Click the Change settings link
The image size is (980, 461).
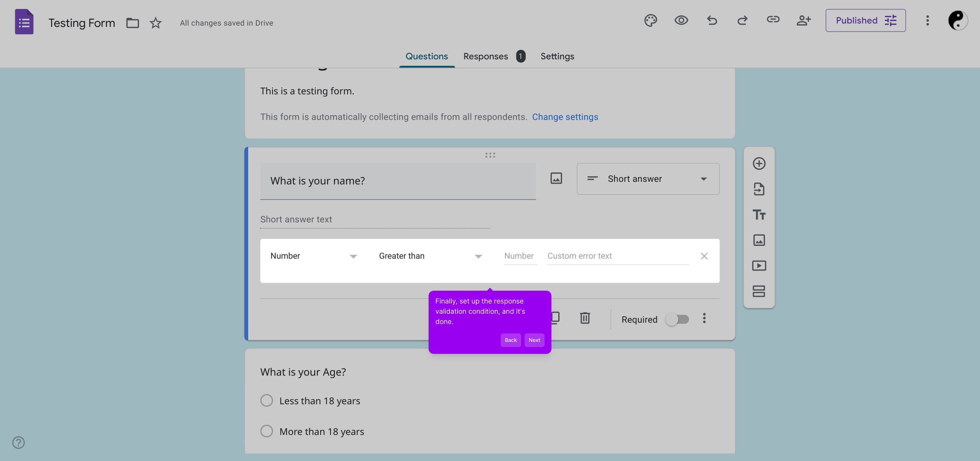(565, 117)
